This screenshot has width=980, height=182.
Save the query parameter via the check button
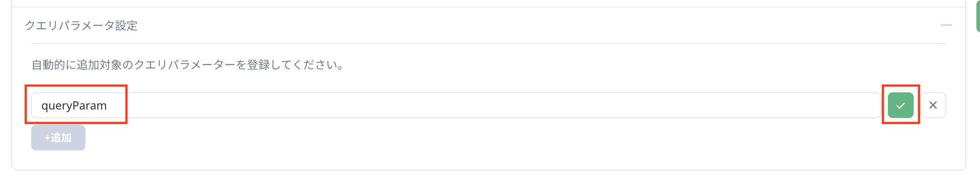[x=901, y=105]
